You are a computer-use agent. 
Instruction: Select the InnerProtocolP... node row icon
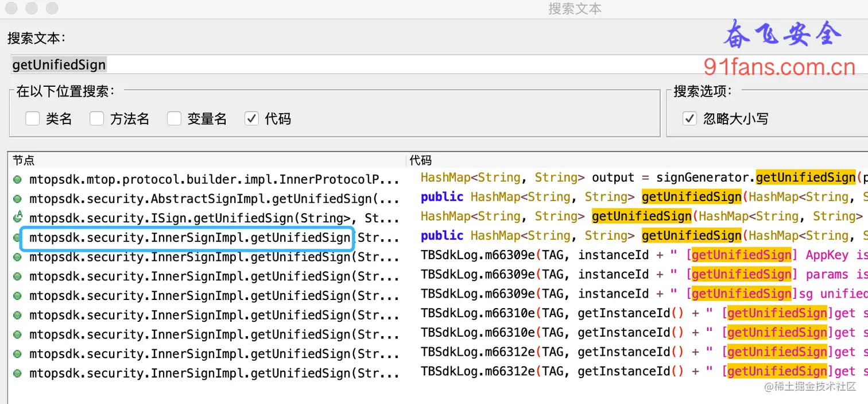click(18, 179)
